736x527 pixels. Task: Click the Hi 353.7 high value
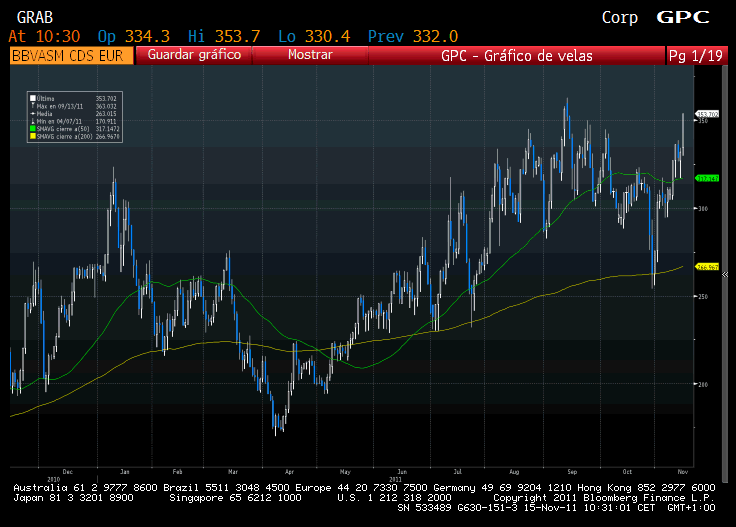[x=224, y=36]
